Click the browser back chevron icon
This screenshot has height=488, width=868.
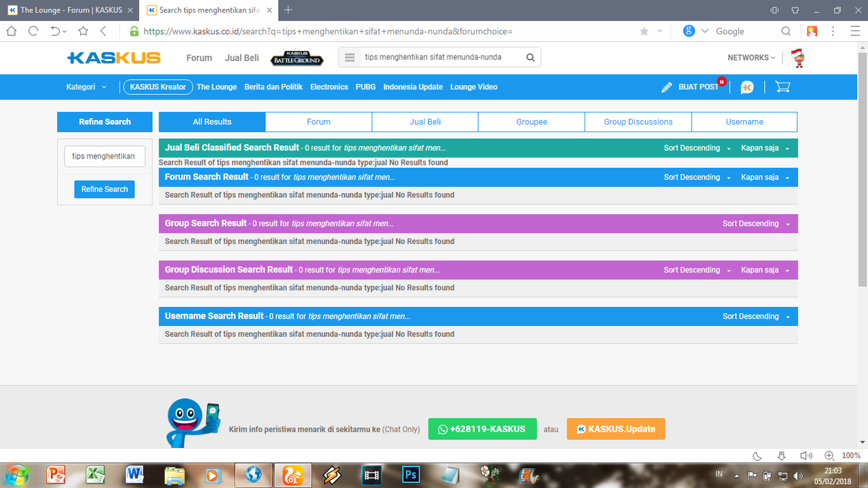click(103, 31)
